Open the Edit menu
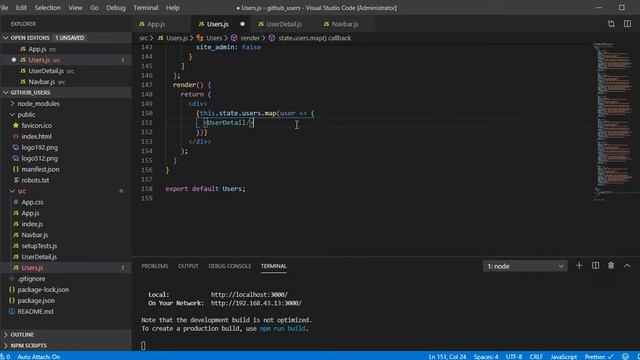The height and width of the screenshot is (360, 640). [21, 8]
